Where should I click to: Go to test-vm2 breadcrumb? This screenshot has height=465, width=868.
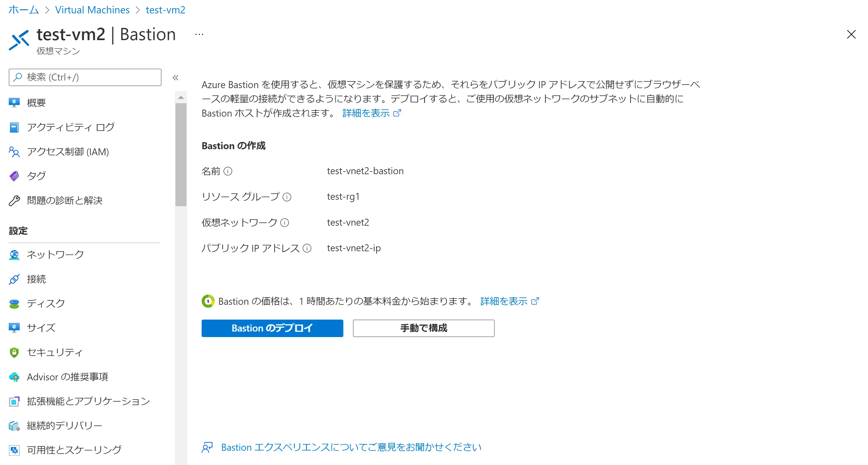(166, 10)
